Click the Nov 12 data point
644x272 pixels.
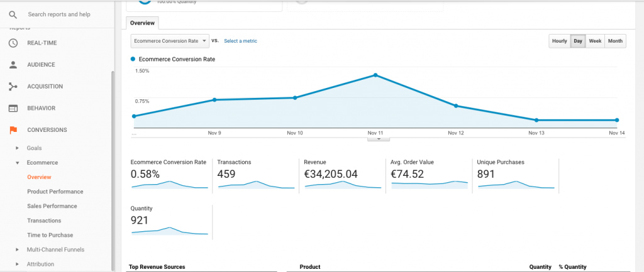456,106
